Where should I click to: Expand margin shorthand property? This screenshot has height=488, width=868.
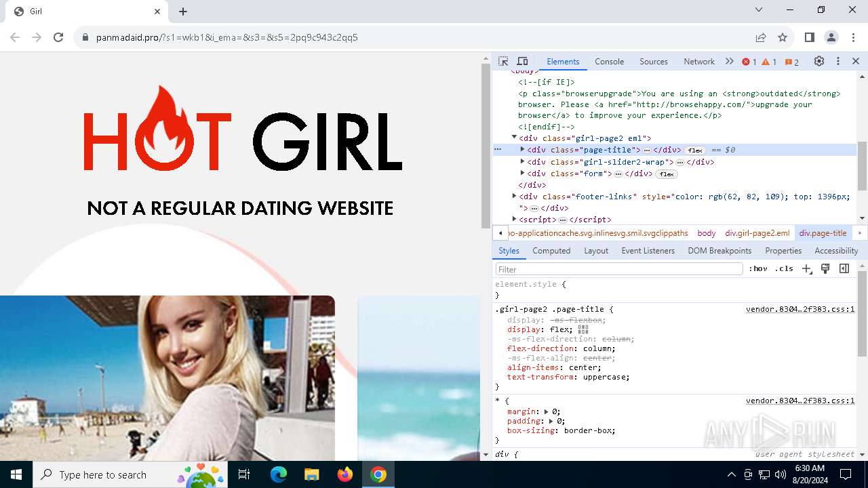tap(547, 411)
